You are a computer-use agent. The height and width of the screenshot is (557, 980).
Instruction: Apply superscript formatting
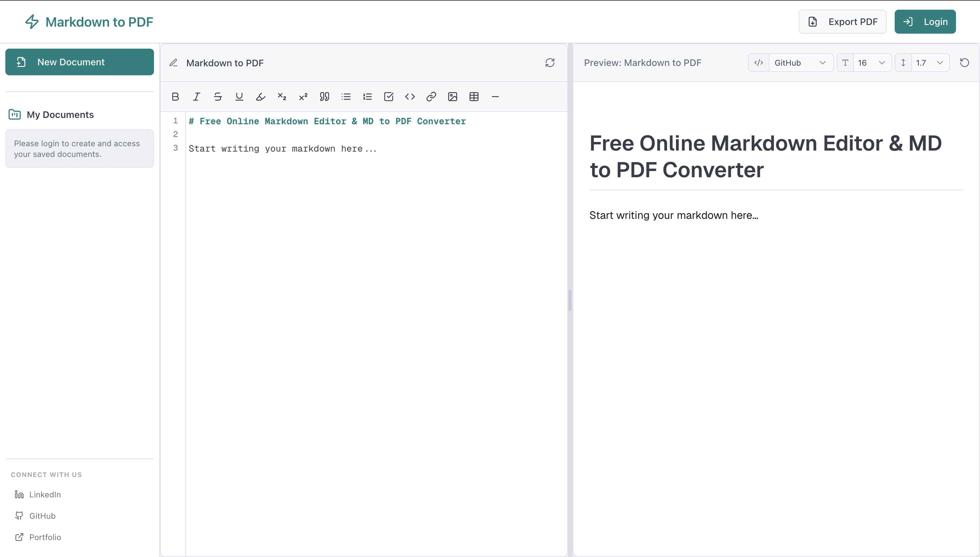point(303,96)
